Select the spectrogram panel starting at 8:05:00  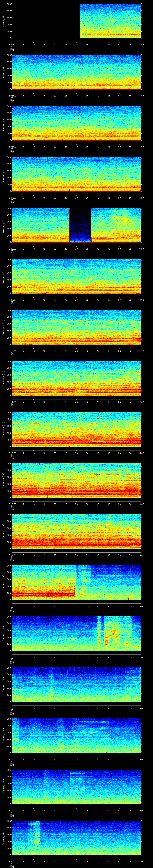click(x=76, y=72)
